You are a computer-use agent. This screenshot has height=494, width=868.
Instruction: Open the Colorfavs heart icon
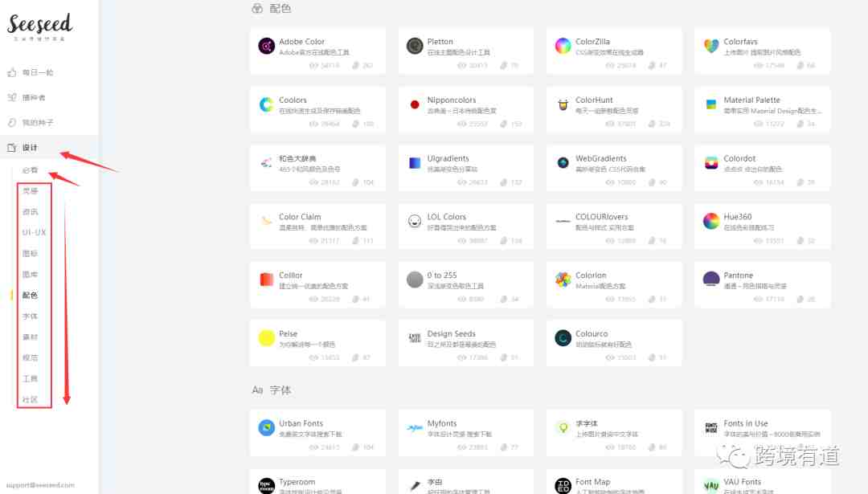coord(710,46)
